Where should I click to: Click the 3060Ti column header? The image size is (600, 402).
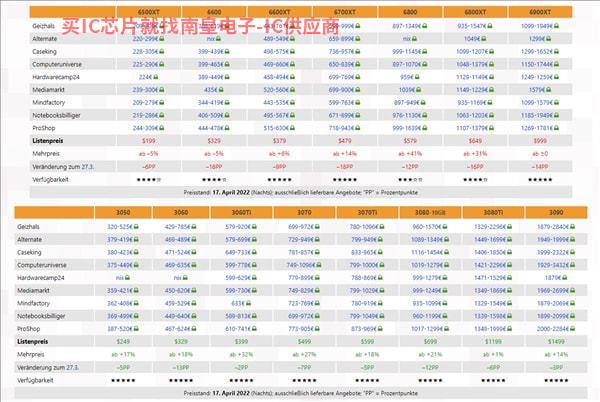241,212
